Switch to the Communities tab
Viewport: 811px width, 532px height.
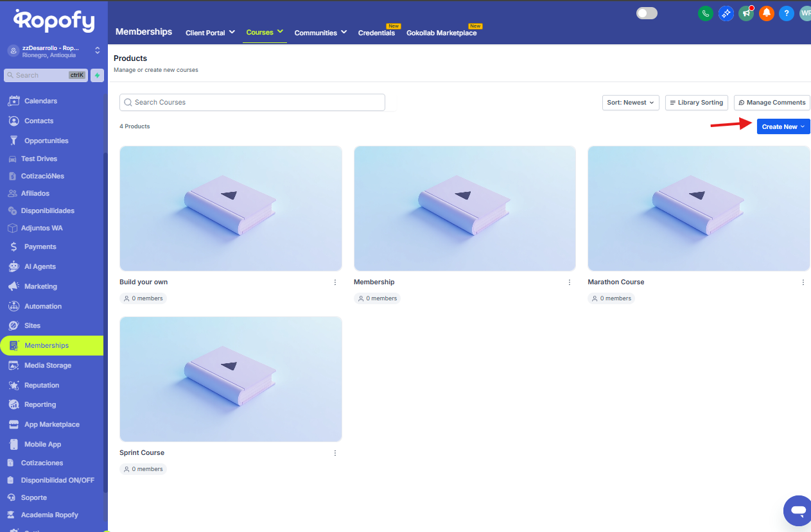(320, 33)
